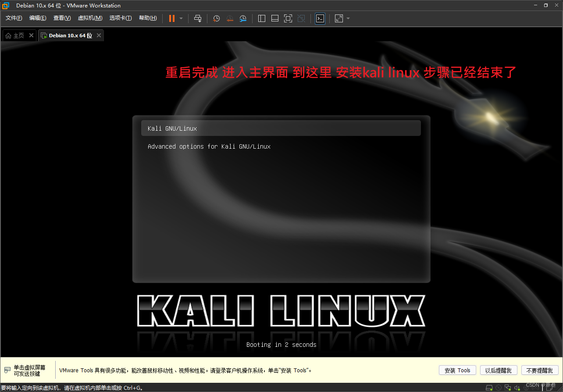Open the suspend button dropdown arrow
This screenshot has width=563, height=392.
180,18
